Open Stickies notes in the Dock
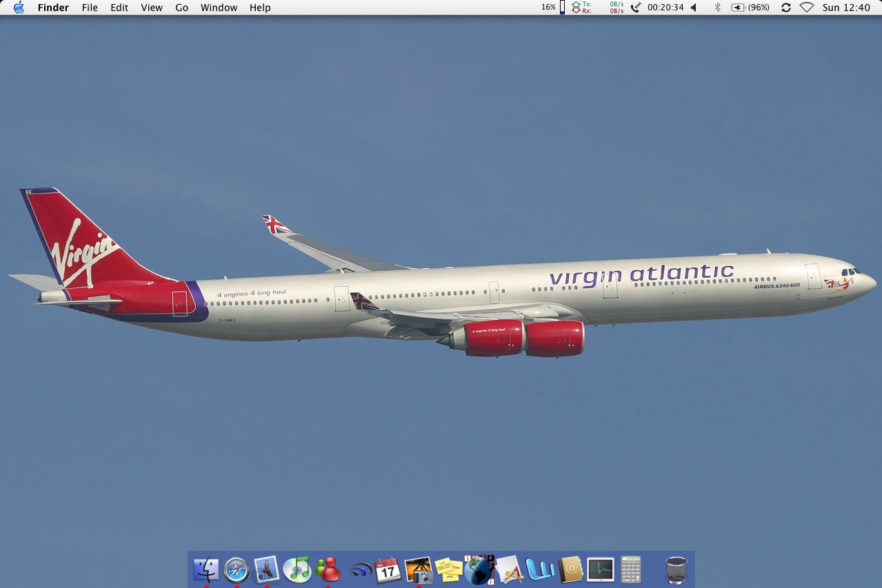The width and height of the screenshot is (882, 588). [x=449, y=569]
